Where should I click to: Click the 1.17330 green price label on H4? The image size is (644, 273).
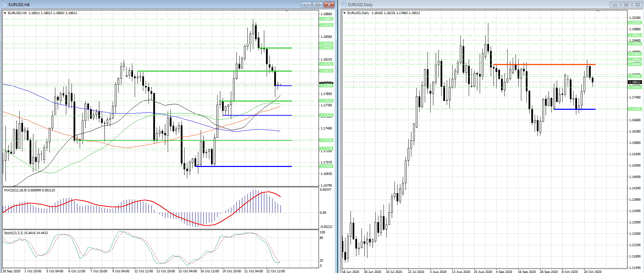point(326,140)
